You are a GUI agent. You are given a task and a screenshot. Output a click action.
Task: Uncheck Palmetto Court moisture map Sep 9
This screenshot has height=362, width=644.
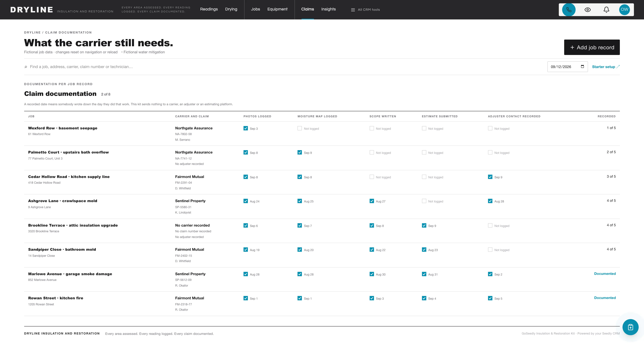[x=300, y=152]
